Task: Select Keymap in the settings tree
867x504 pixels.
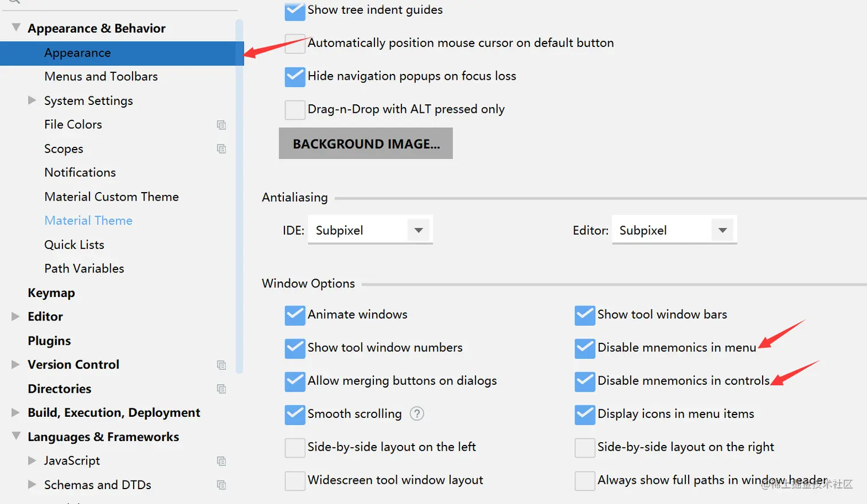Action: click(51, 293)
